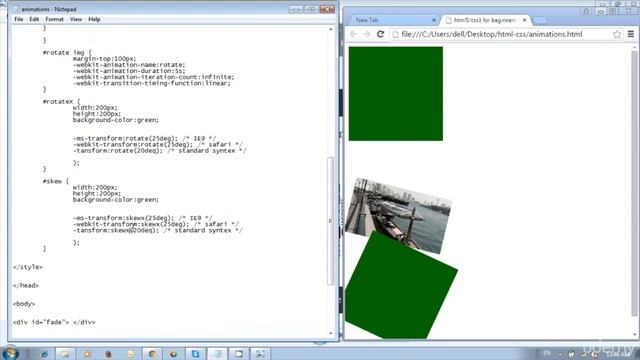This screenshot has height=360, width=640.
Task: Open a new Chrome tab with the new-tab button
Action: click(540, 20)
